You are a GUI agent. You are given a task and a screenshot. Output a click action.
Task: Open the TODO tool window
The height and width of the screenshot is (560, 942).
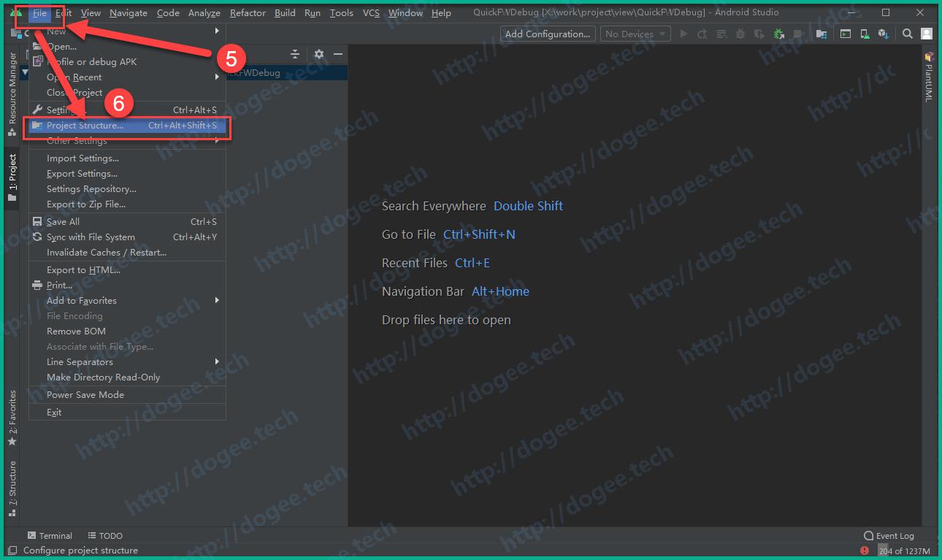click(105, 536)
